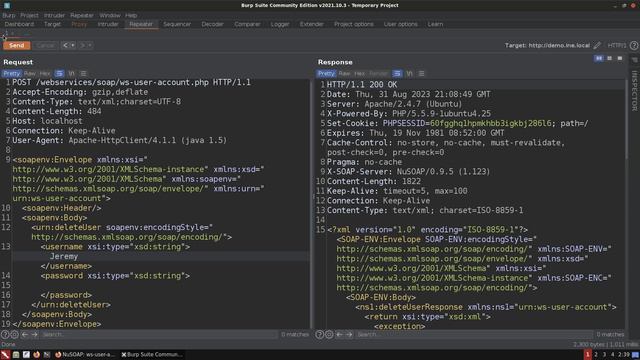Switch to the Logger tab
Viewport: 640px width, 360px height.
coord(280,24)
